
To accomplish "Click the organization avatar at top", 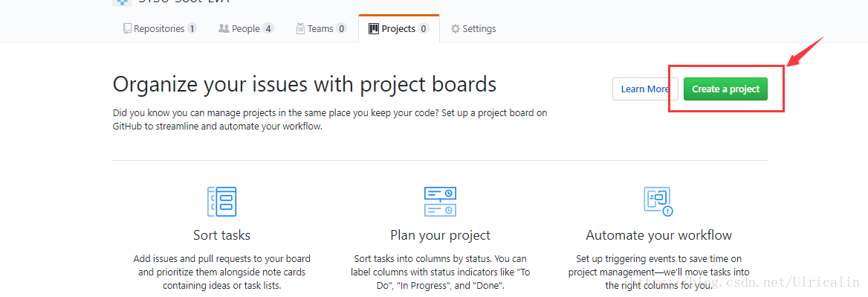I will tap(122, 2).
